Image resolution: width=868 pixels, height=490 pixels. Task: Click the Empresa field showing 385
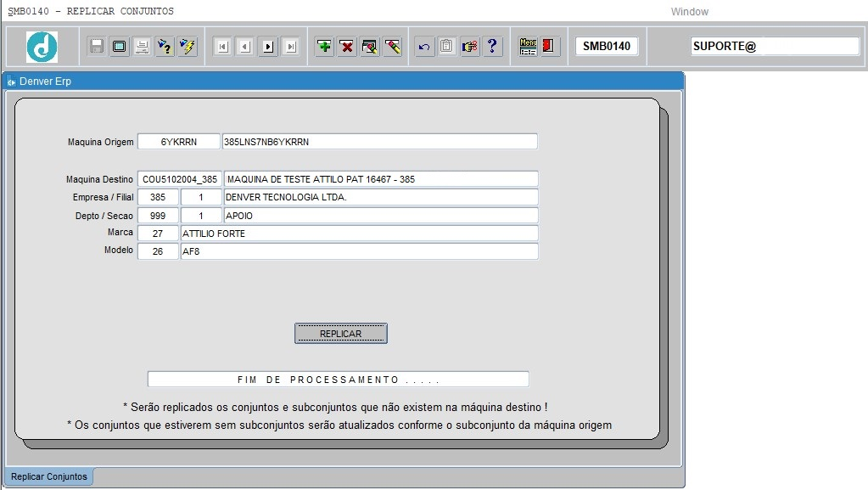(158, 197)
